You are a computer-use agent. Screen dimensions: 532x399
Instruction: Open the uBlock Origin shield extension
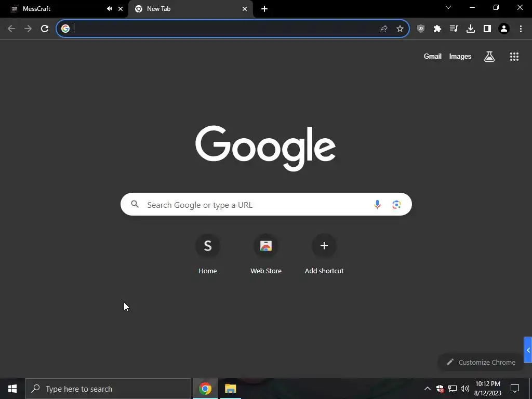click(x=421, y=29)
